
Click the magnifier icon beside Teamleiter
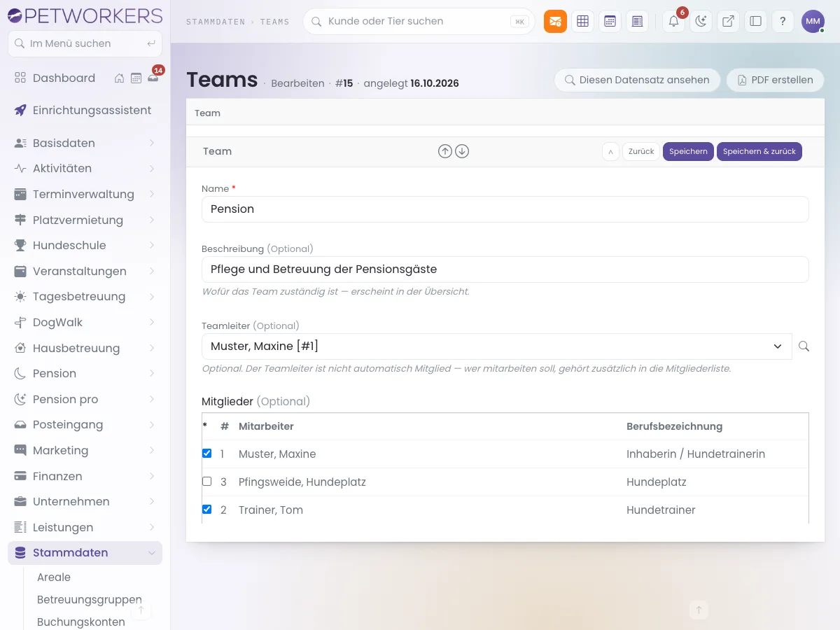tap(804, 346)
